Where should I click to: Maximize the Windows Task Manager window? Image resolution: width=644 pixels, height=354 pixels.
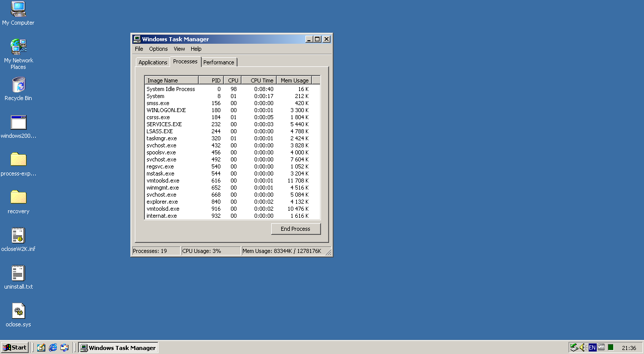tap(317, 39)
